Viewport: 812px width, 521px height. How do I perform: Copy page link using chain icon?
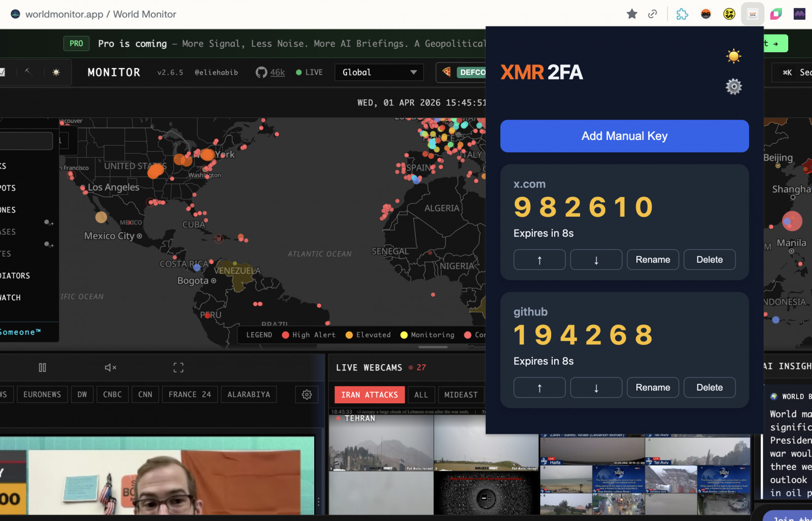coord(653,14)
